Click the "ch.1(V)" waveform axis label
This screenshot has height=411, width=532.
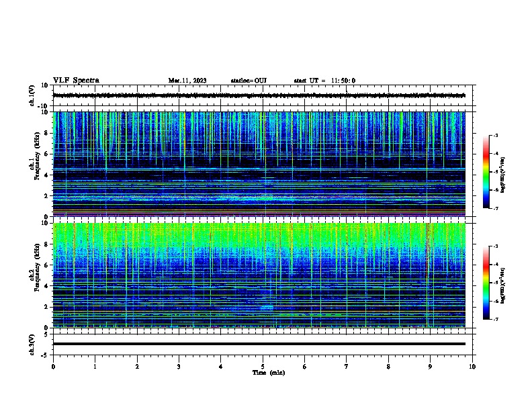[32, 95]
